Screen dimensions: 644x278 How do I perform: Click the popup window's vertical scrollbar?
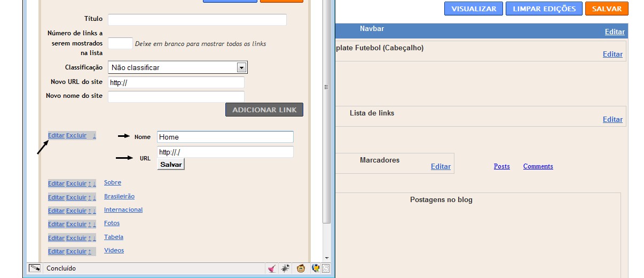[x=327, y=111]
